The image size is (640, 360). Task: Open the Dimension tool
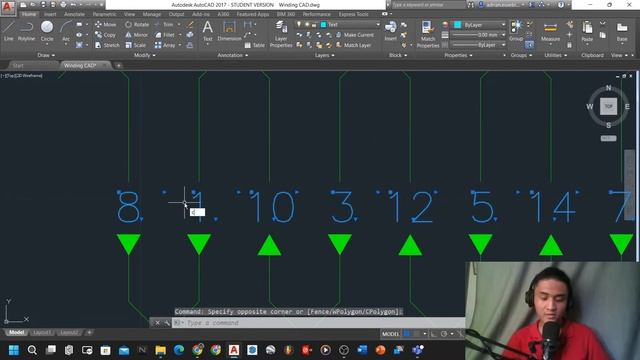click(x=229, y=31)
